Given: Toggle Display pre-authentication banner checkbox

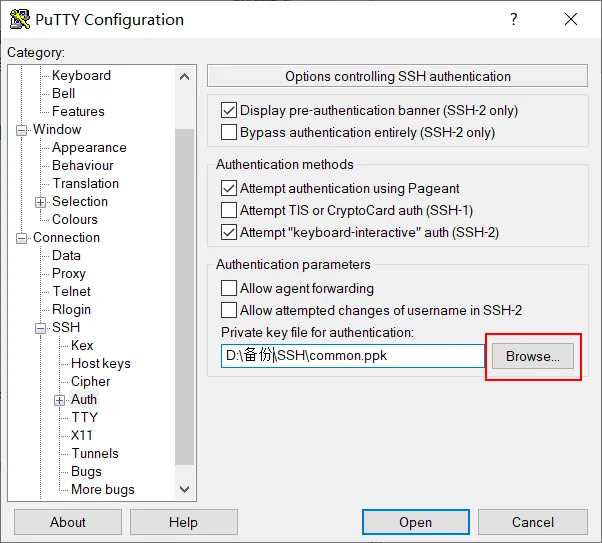Looking at the screenshot, I should click(228, 110).
